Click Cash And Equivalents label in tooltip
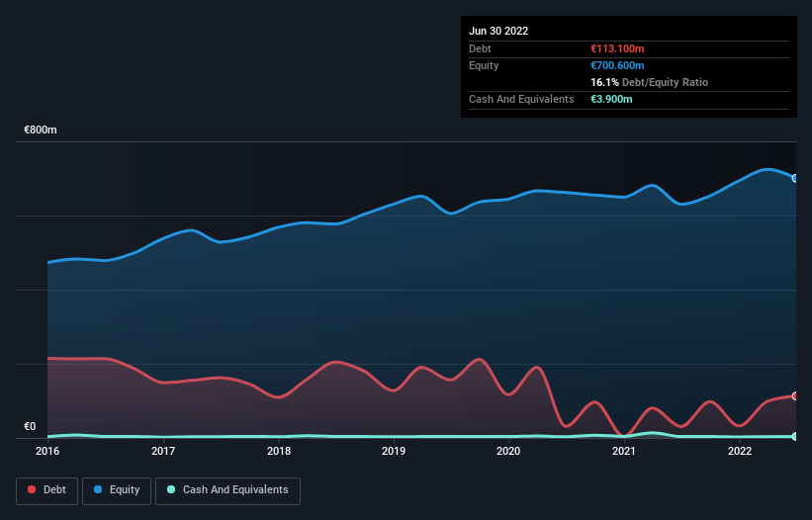 pos(521,99)
